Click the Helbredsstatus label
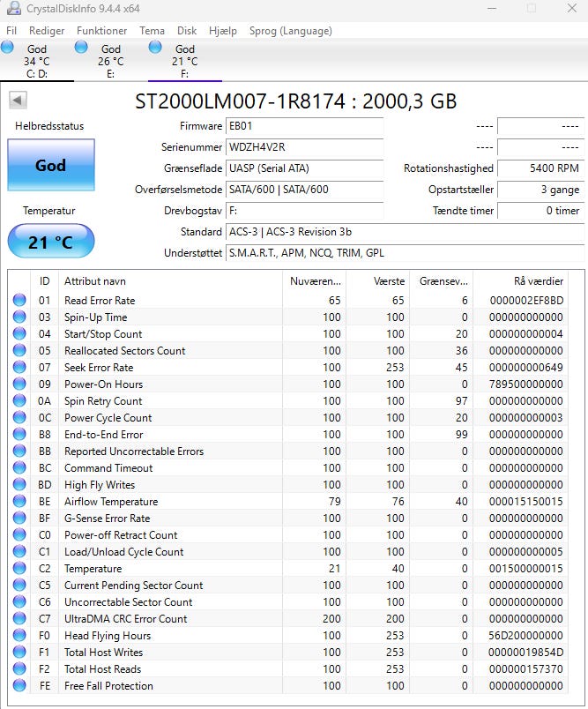Screen dimensions: 588x709 coord(49,126)
